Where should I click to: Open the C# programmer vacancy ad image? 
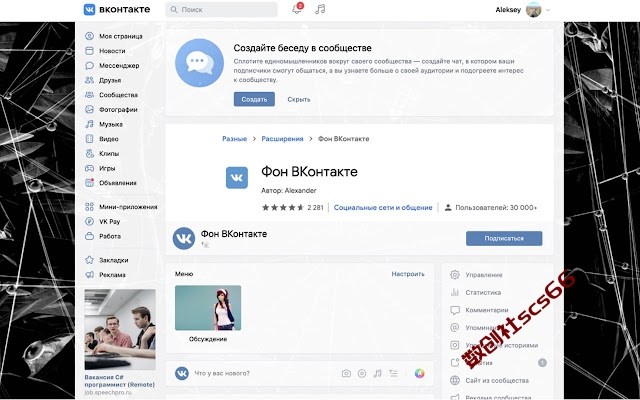[x=120, y=329]
